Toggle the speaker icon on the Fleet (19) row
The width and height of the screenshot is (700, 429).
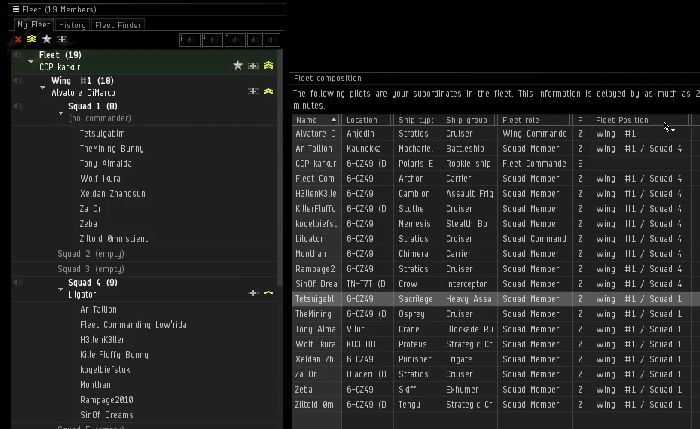click(x=17, y=55)
